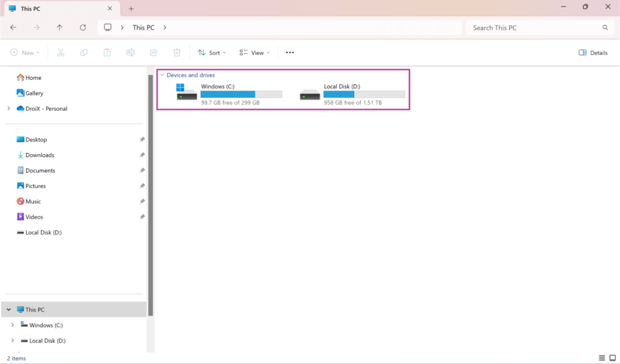Screen dimensions: 620x364
Task: Switch to details view via status bar icon
Action: point(601,358)
